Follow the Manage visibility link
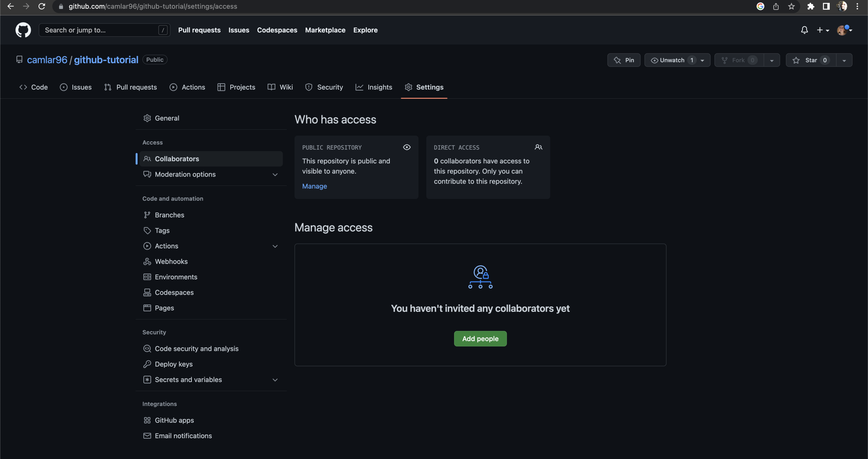This screenshot has width=868, height=459. [x=314, y=186]
